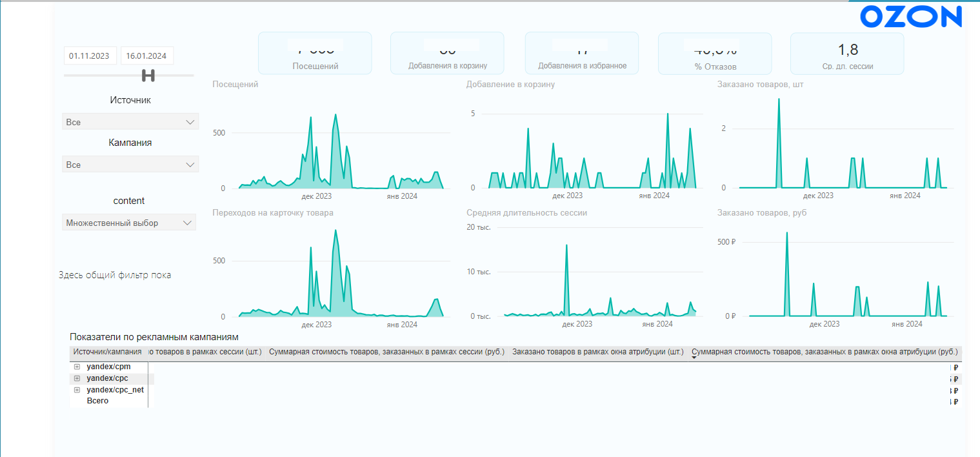Select the Посещений KPI card
Image resolution: width=980 pixels, height=457 pixels.
coord(315,53)
